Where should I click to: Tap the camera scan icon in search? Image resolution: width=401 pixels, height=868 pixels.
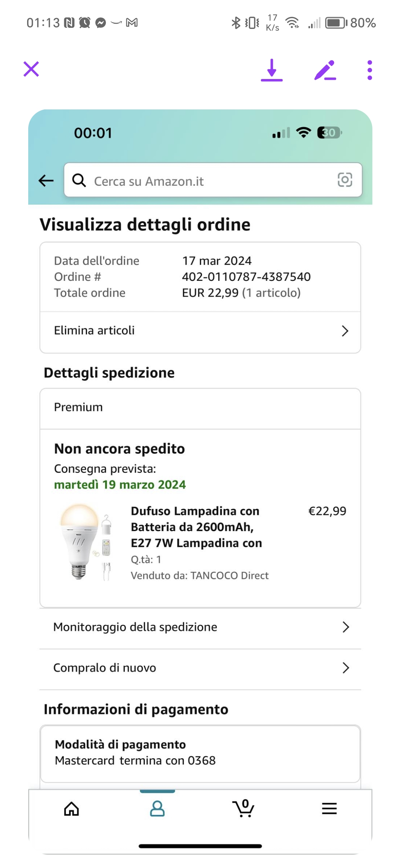click(x=345, y=180)
